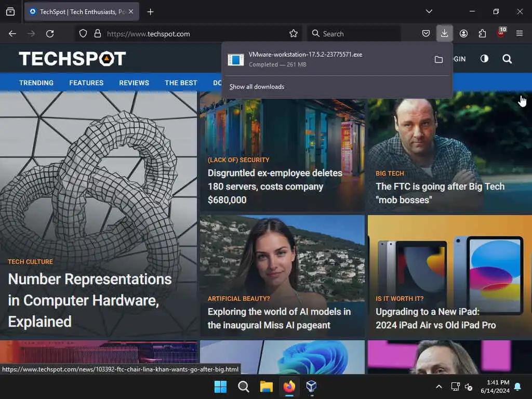Expand the list all tabs chevron
Viewport: 532px width, 399px height.
(x=429, y=11)
